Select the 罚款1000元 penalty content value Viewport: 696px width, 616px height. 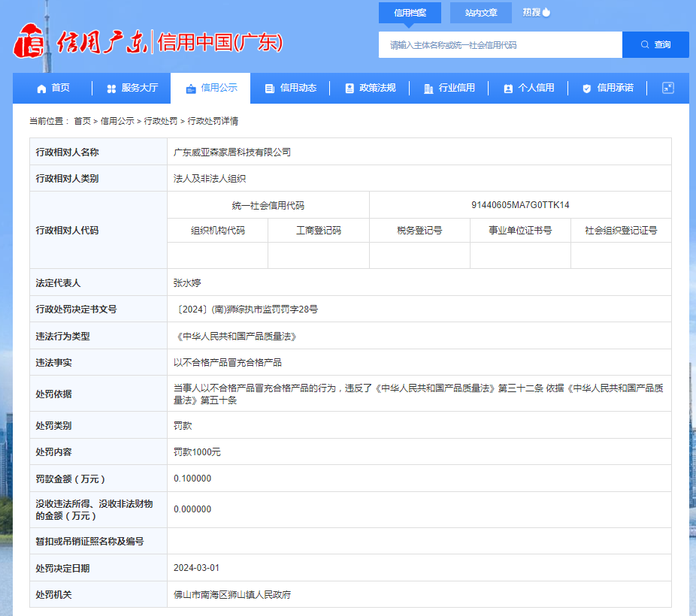pos(197,452)
